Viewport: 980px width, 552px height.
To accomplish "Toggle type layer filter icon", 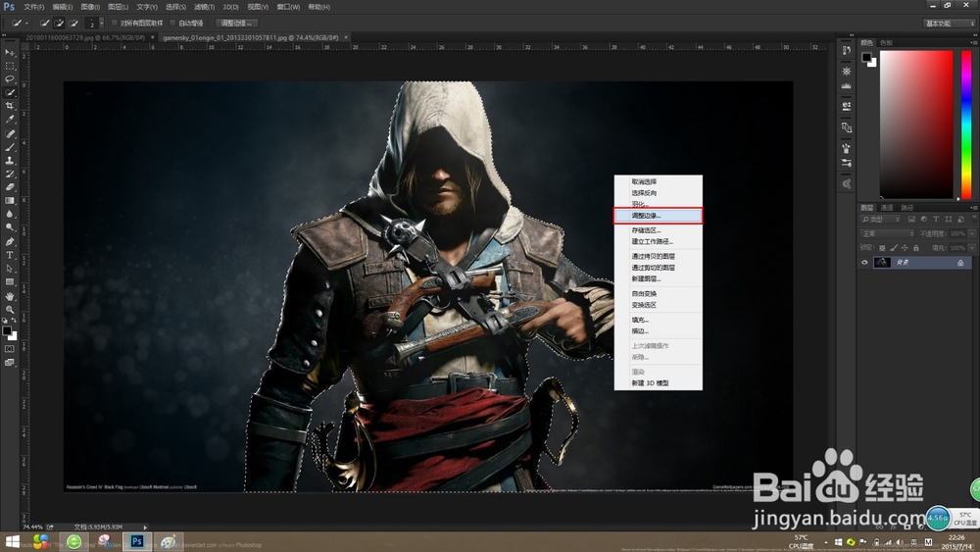I will (936, 220).
